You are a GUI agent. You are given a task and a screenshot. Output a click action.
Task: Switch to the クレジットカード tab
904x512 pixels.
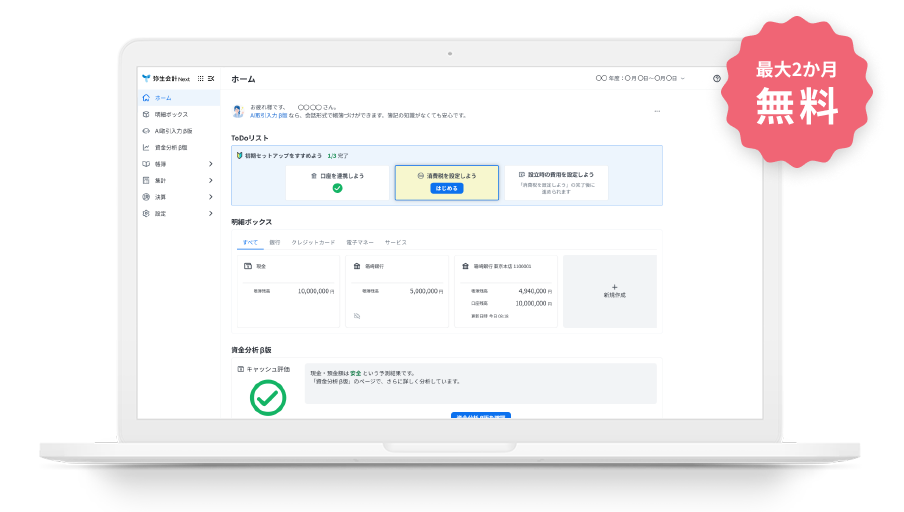pyautogui.click(x=313, y=242)
